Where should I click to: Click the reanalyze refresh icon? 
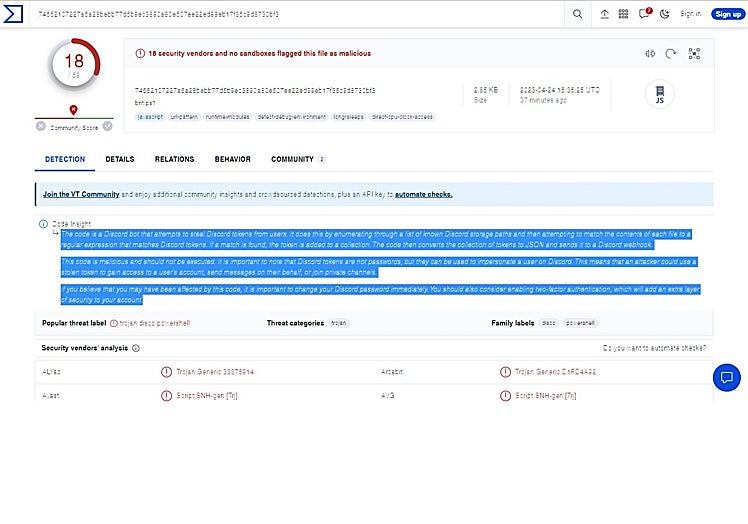coord(671,53)
